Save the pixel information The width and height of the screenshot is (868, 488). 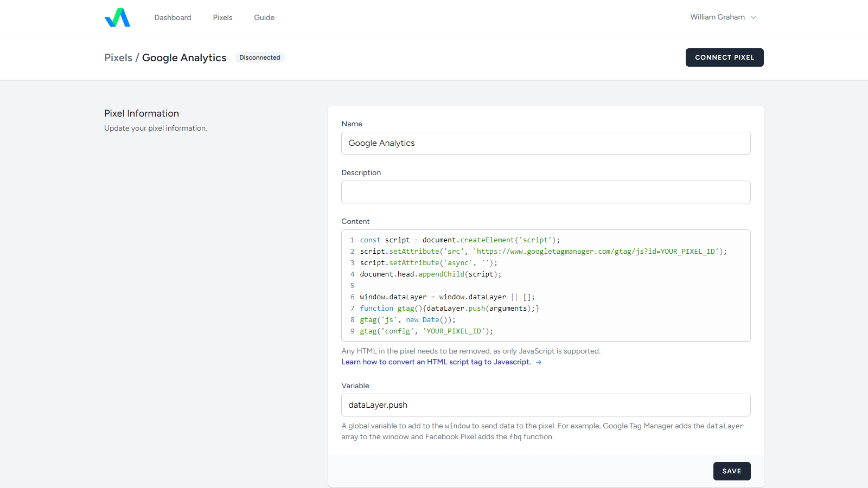coord(731,471)
